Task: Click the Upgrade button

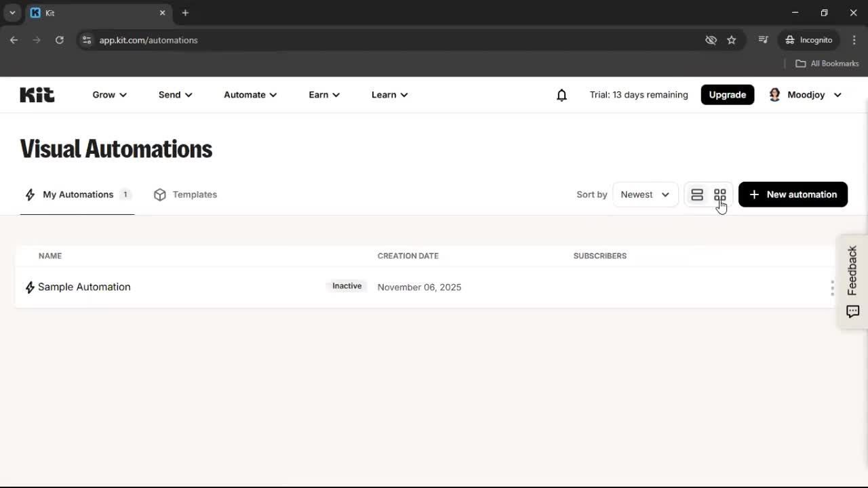Action: tap(727, 95)
